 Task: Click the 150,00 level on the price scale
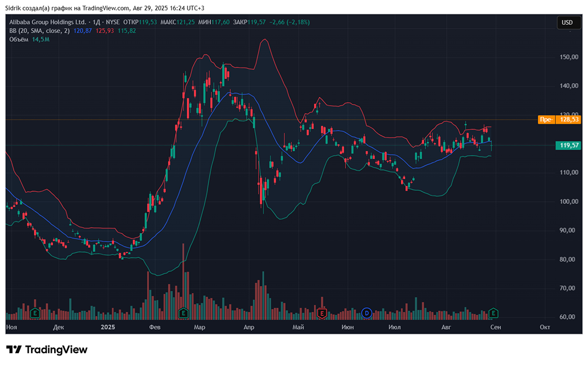tap(567, 57)
